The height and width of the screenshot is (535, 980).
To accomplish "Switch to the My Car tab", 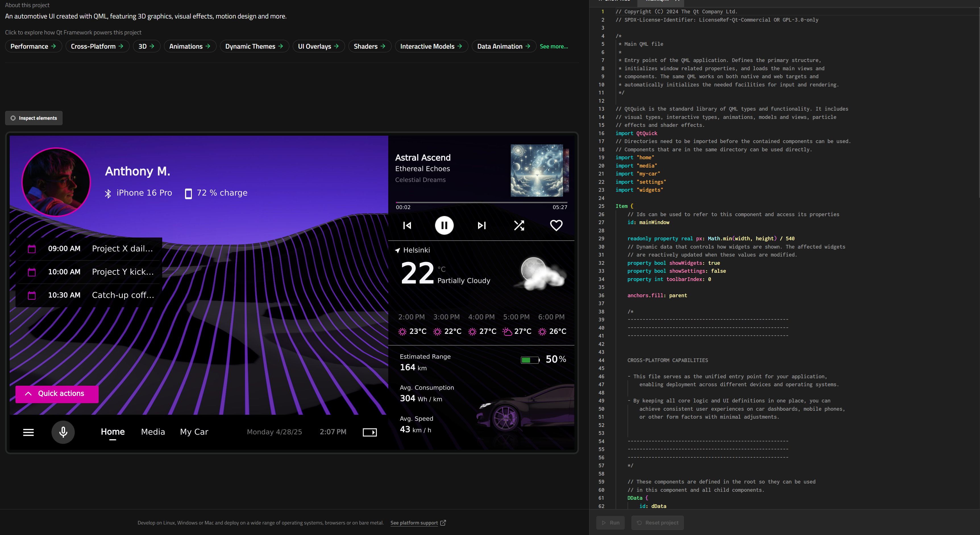I will tap(194, 432).
